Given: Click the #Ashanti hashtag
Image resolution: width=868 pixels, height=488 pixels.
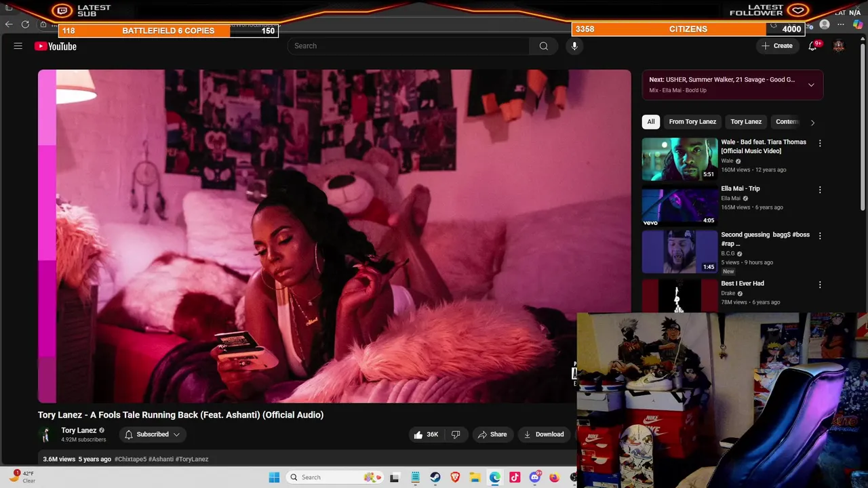Looking at the screenshot, I should [x=161, y=459].
